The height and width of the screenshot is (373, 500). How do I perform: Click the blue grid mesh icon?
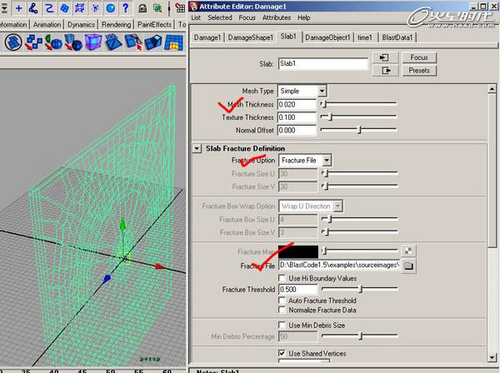point(80,8)
